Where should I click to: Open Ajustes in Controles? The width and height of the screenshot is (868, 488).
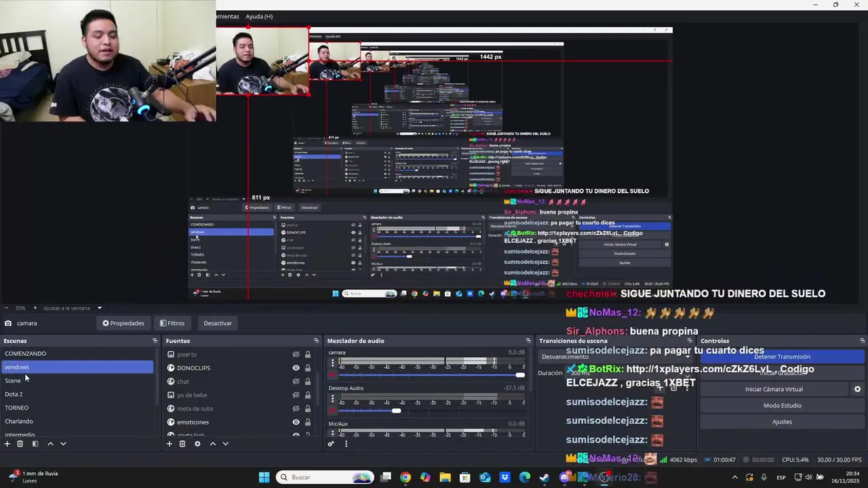coord(782,422)
